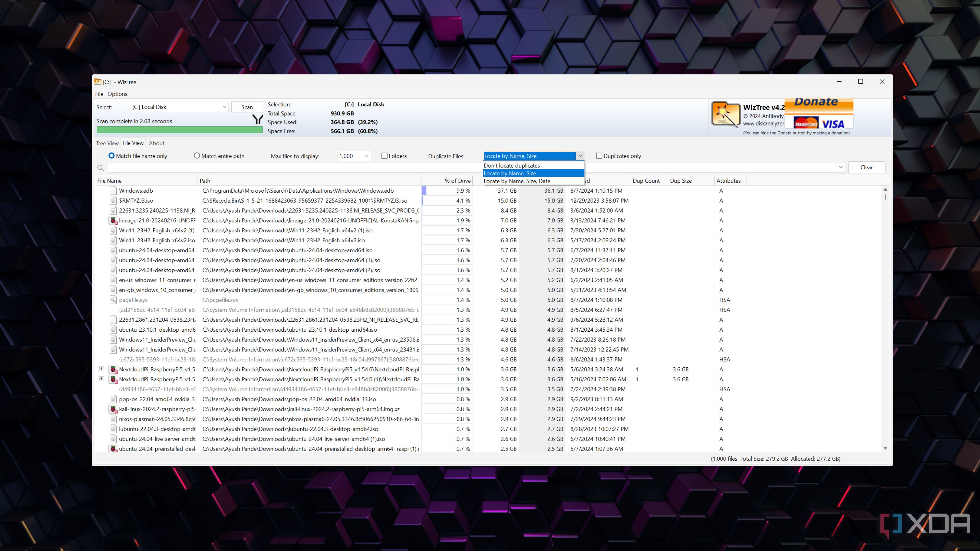This screenshot has height=551, width=980.
Task: Switch to the Tree View tab
Action: [107, 143]
